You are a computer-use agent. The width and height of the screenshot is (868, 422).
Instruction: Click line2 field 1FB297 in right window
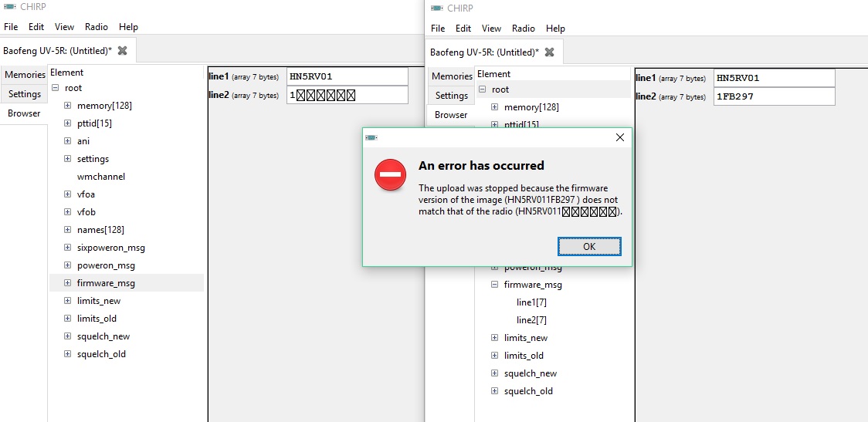[x=774, y=96]
